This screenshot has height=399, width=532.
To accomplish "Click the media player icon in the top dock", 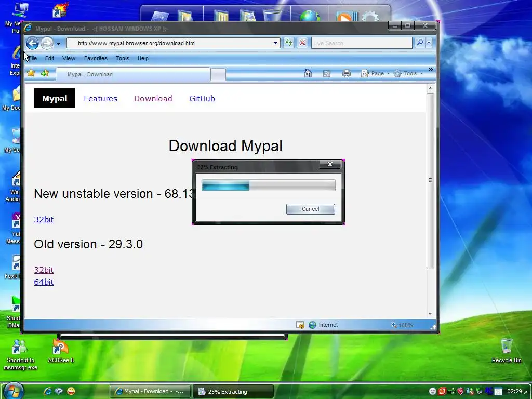I will point(345,16).
